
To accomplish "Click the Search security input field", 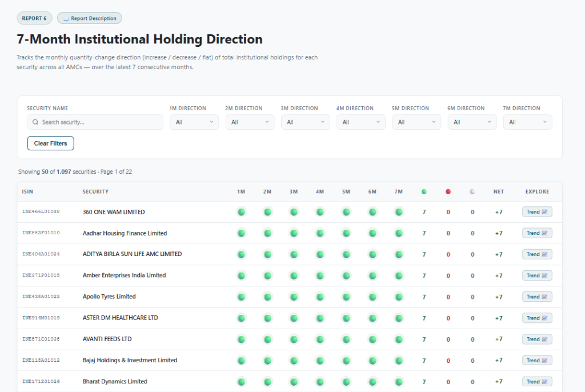I will pyautogui.click(x=95, y=122).
